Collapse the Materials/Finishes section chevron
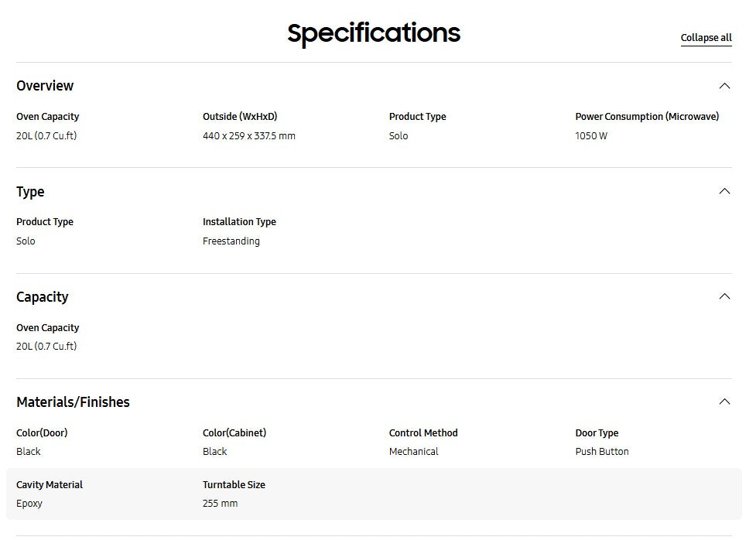The height and width of the screenshot is (540, 756). coord(724,402)
